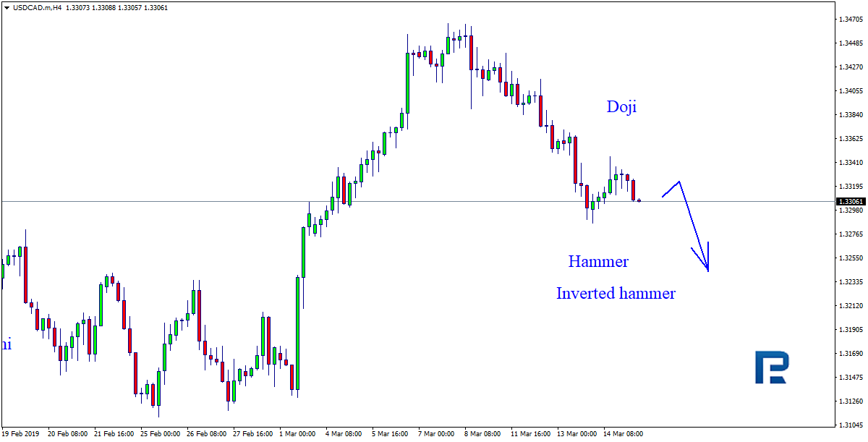Click the 1.31045 price axis label
The height and width of the screenshot is (442, 868).
click(849, 425)
